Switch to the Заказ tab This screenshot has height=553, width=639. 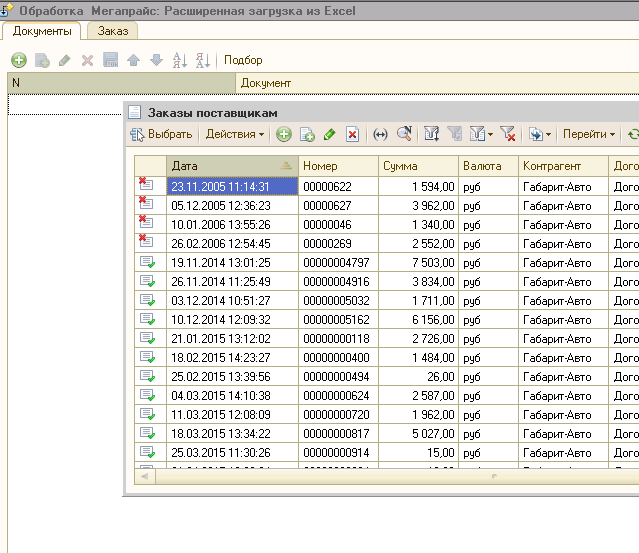(x=113, y=31)
